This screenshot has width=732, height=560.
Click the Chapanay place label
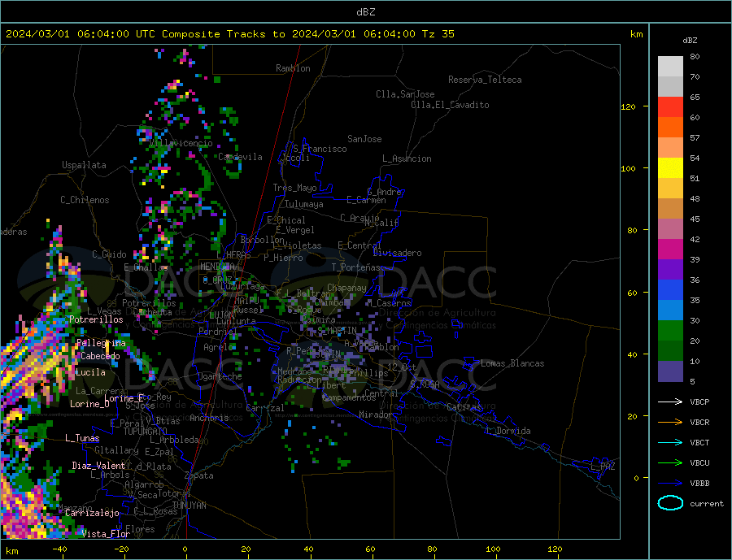[x=346, y=288]
